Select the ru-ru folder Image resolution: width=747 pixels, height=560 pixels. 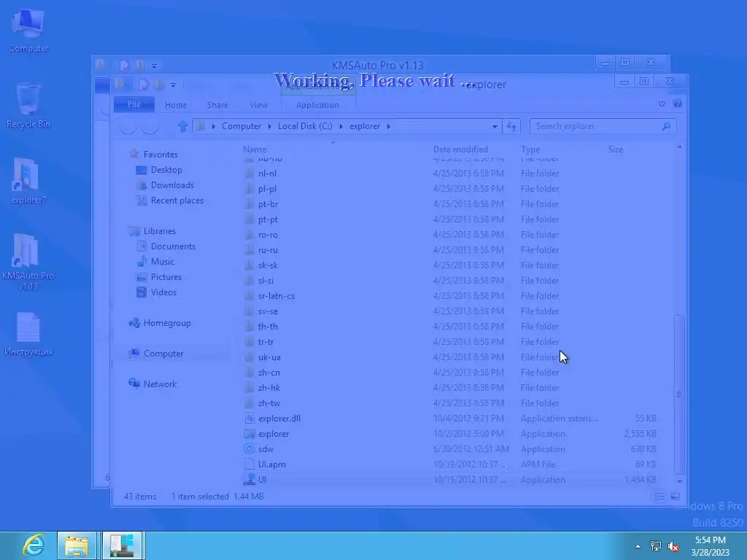[267, 250]
